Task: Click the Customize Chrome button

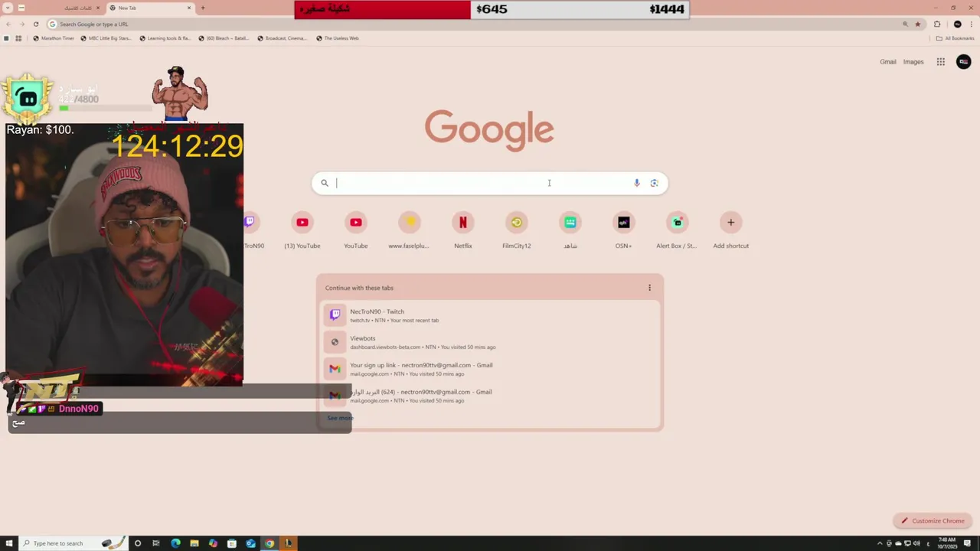Action: [933, 521]
